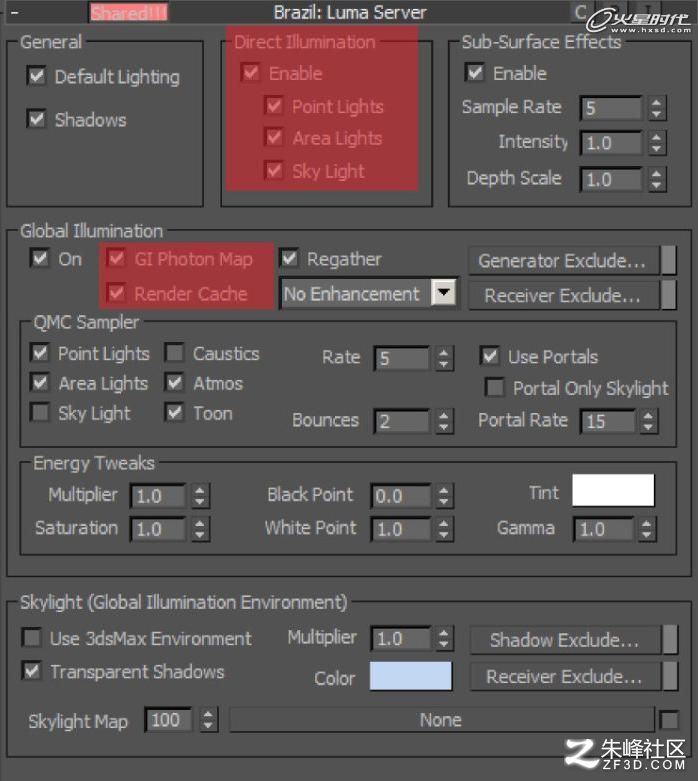Click the Portal Rate spinner arrows
698x781 pixels.
(648, 421)
